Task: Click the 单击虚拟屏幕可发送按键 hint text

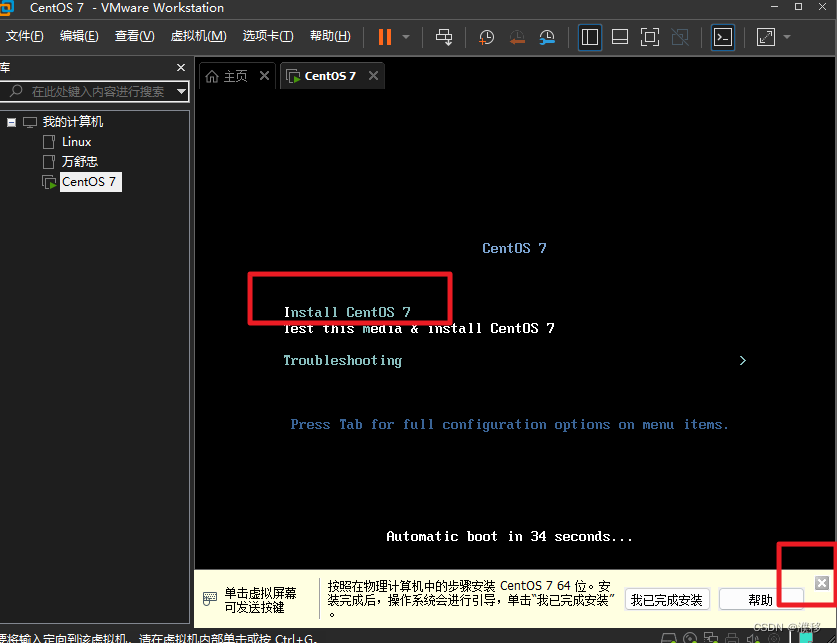Action: click(260, 600)
